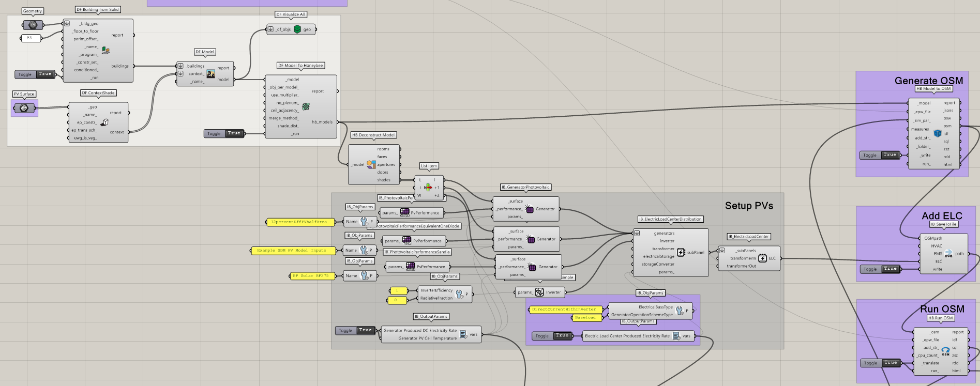Screen dimensions: 980x386
Task: Click the HB Model to OSM icon
Action: click(x=937, y=133)
